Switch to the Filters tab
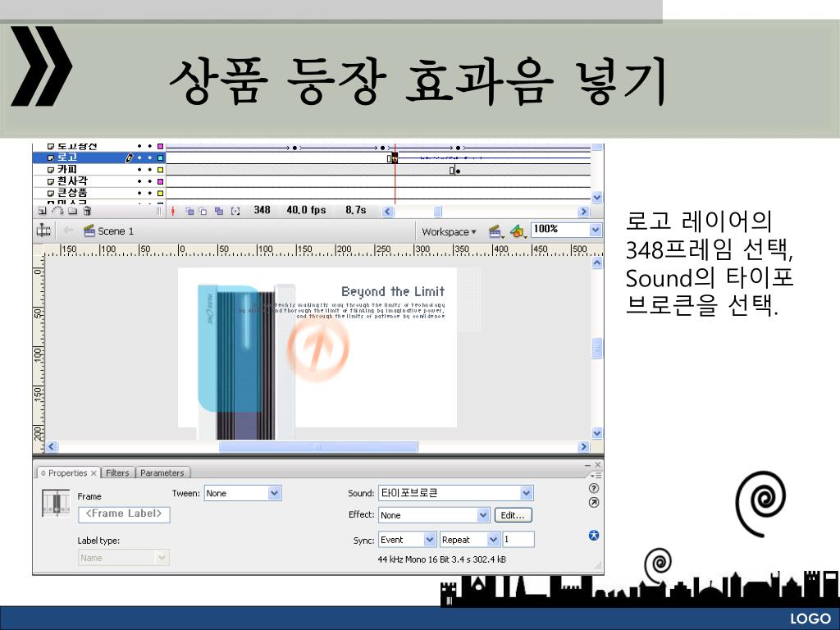 point(117,473)
